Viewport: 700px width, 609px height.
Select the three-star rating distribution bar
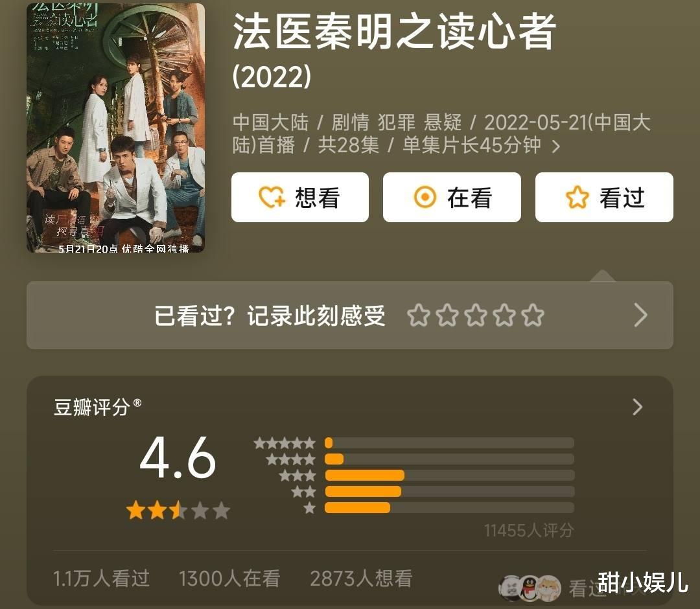449,475
